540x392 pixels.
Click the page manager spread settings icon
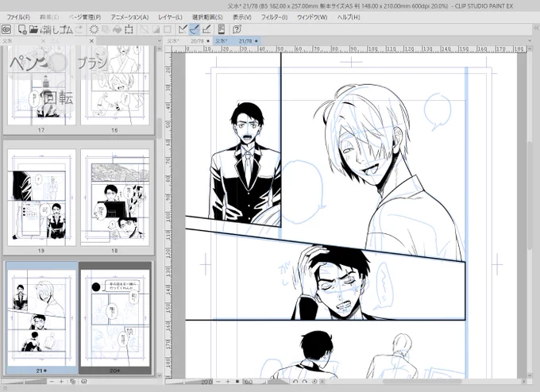84,382
